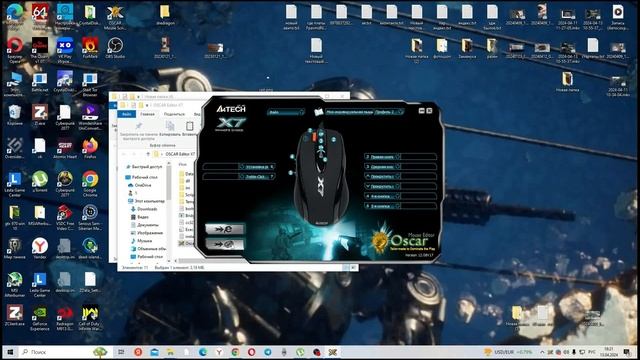Screen dimensions: 640x360
Task: Switch to Файл tab in Explorer window
Action: point(127,114)
